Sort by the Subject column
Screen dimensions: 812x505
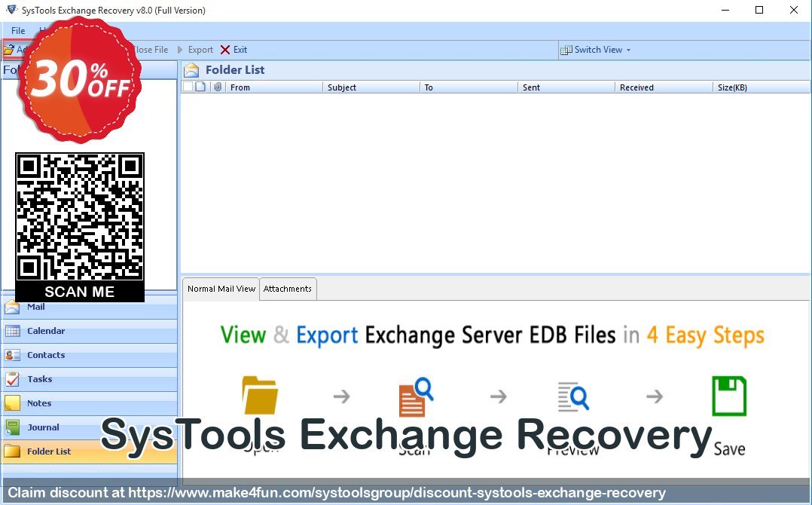[x=371, y=87]
